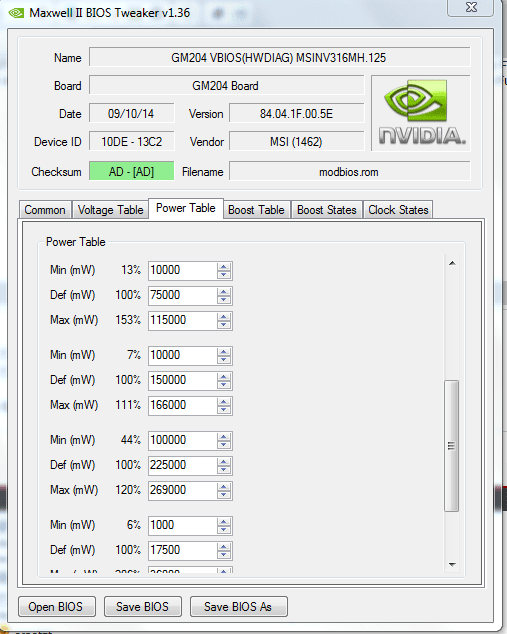Switch to the Common tab
Viewport: 507px width, 634px height.
click(45, 210)
